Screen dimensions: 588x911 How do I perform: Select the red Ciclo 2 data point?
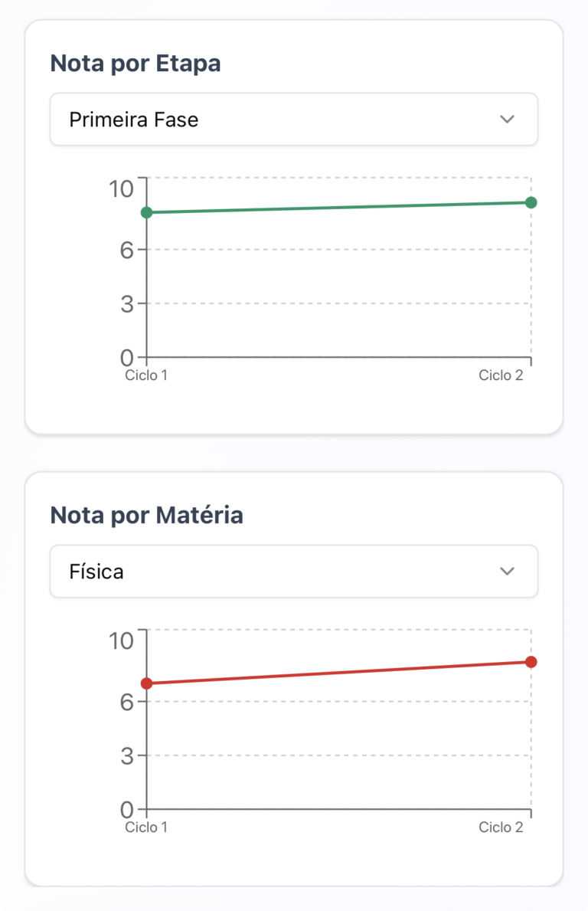(x=531, y=662)
